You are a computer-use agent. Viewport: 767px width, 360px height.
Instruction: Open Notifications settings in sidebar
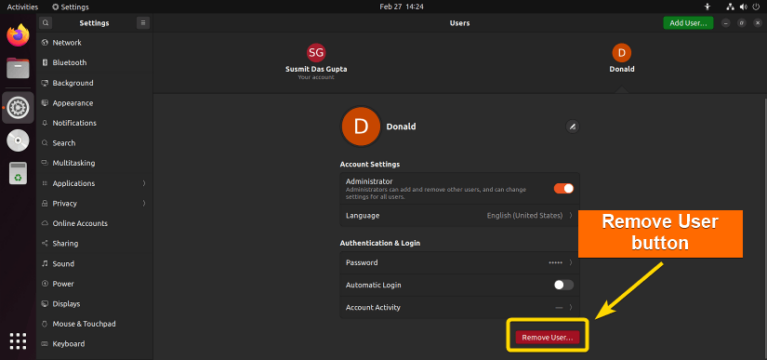coord(94,123)
